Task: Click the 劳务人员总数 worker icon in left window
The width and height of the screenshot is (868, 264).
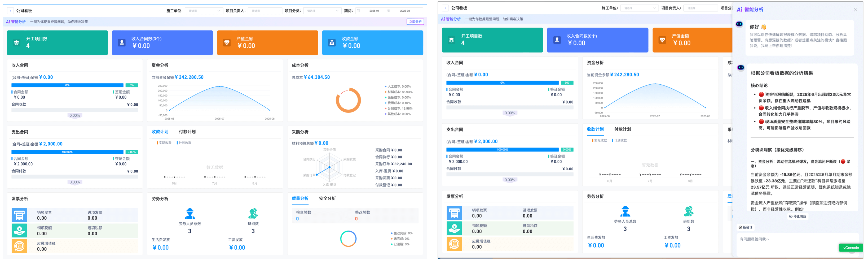Action: point(190,213)
